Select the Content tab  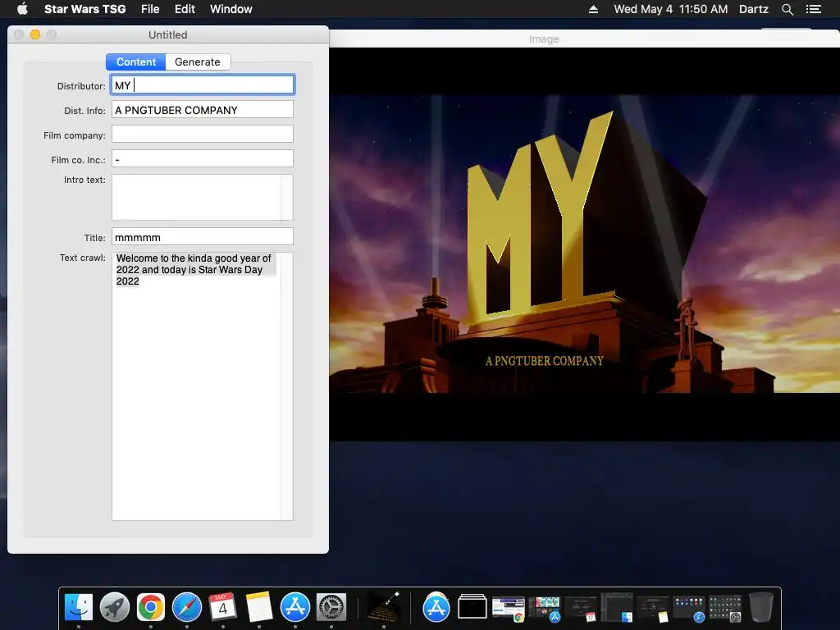pos(135,62)
